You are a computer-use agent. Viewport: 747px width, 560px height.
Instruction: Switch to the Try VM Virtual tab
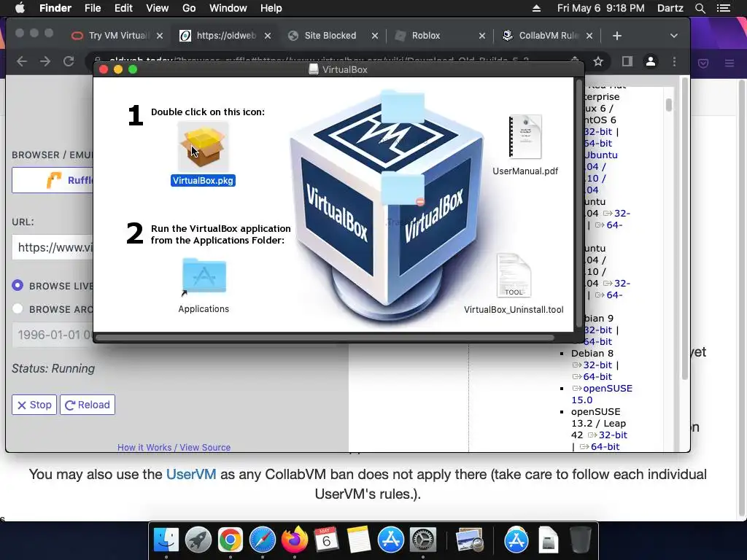pyautogui.click(x=117, y=36)
